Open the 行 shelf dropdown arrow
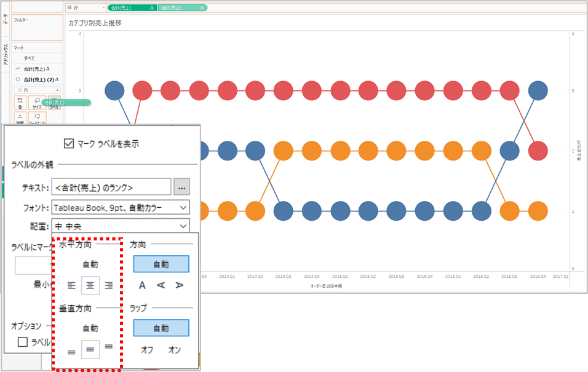This screenshot has height=372, width=588. tap(104, 7)
